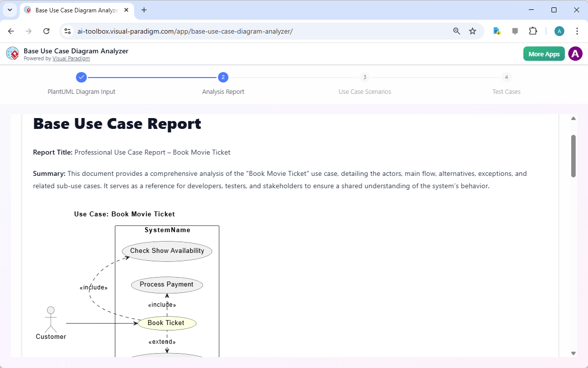
Task: Open the page zoom magnifier icon
Action: [x=456, y=31]
